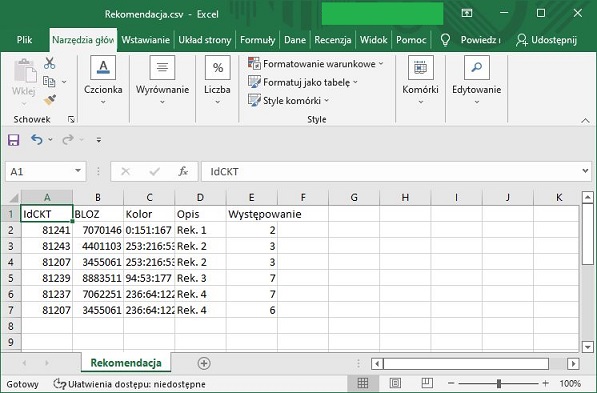
Task: Click the Udostępnij share button
Action: click(x=547, y=40)
